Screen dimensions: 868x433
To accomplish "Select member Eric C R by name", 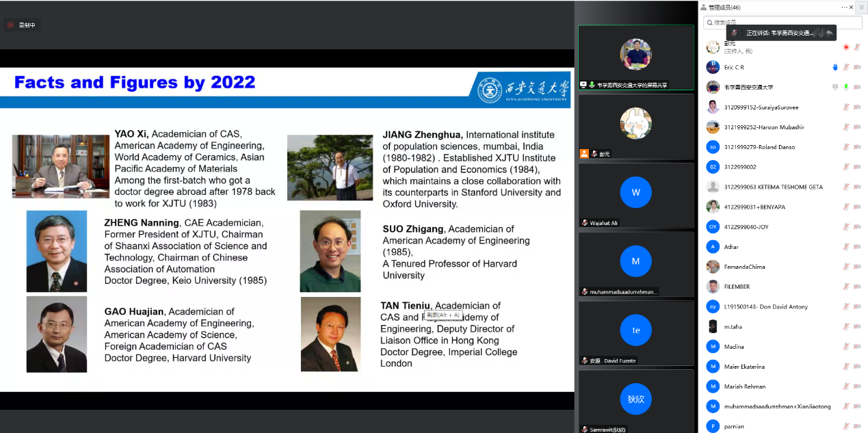I will click(734, 68).
